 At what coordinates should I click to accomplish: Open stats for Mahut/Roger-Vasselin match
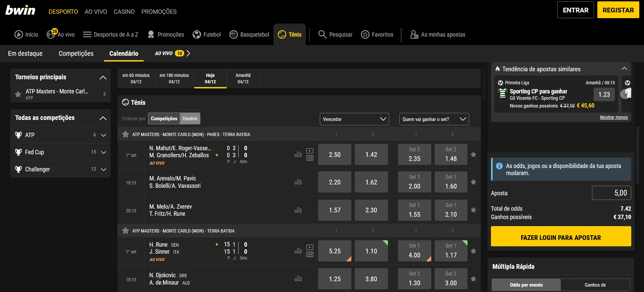coord(298,155)
